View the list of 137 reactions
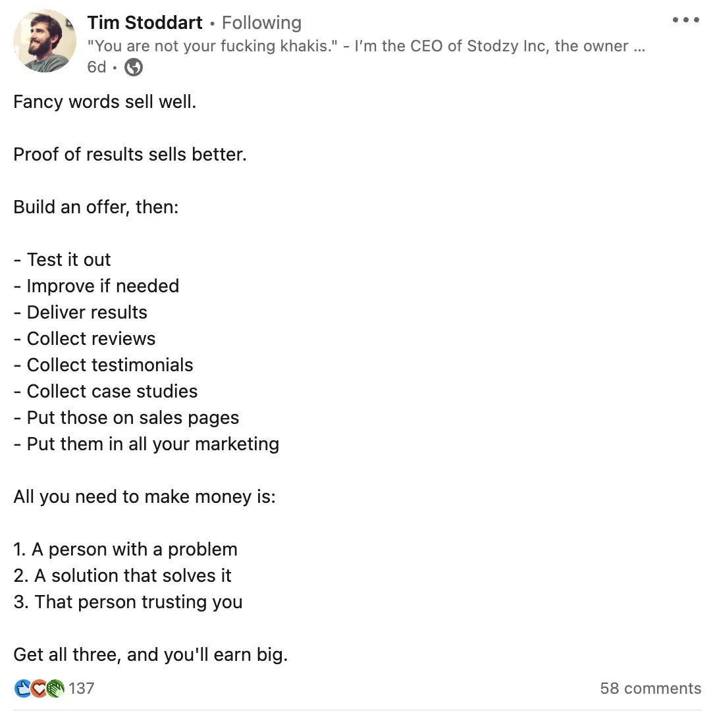The width and height of the screenshot is (715, 728). point(82,689)
